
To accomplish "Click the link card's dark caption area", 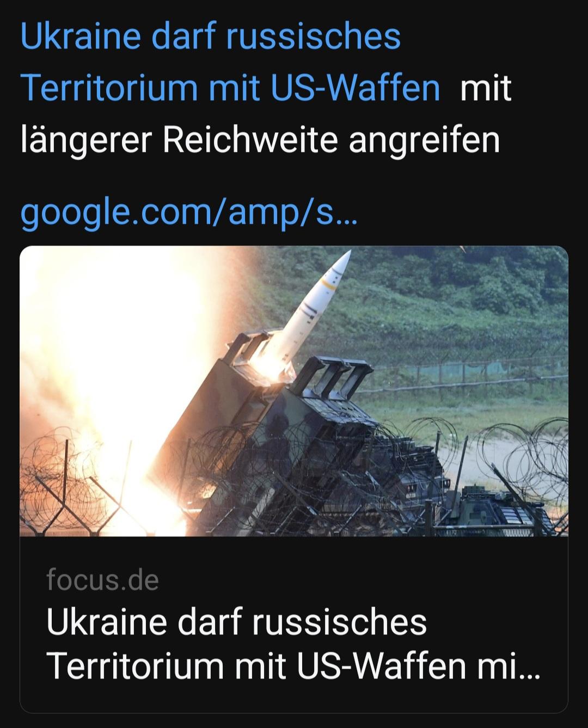I will [294, 625].
